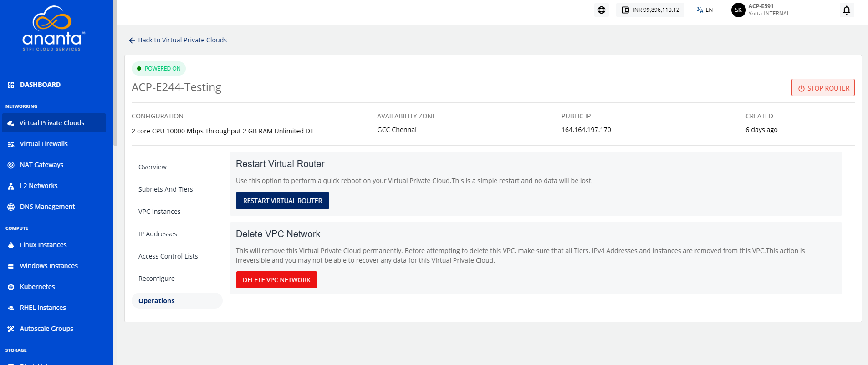The image size is (868, 365).
Task: Click the power icon on Stop Router
Action: [x=801, y=89]
